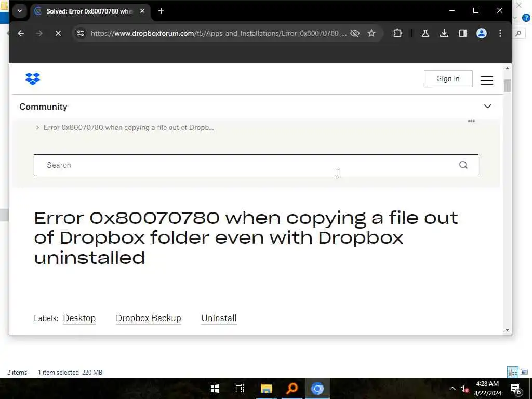Open Chrome Labs flask icon
This screenshot has height=399, width=532.
pyautogui.click(x=425, y=33)
